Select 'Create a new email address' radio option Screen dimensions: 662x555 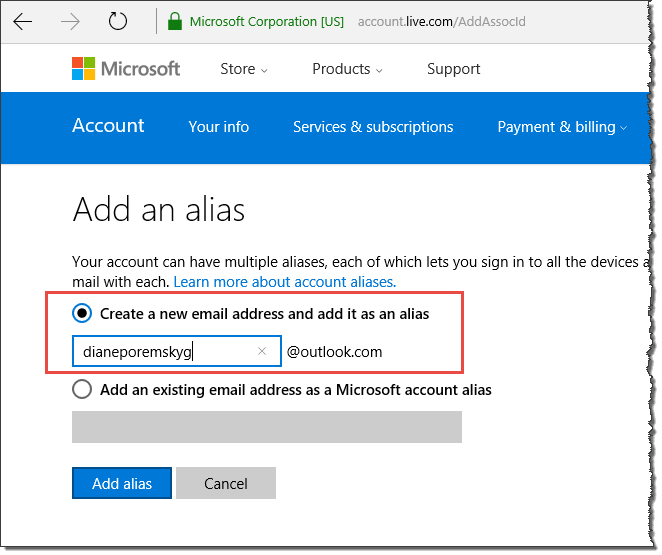(x=83, y=313)
